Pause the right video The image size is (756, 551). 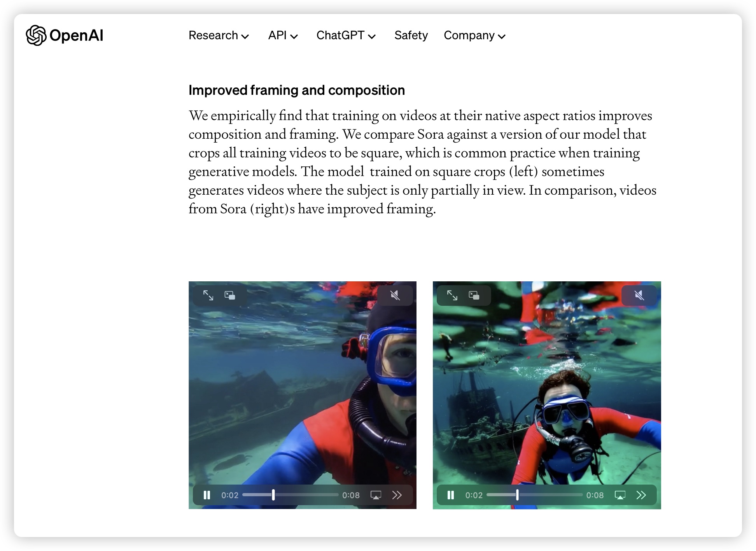point(451,495)
